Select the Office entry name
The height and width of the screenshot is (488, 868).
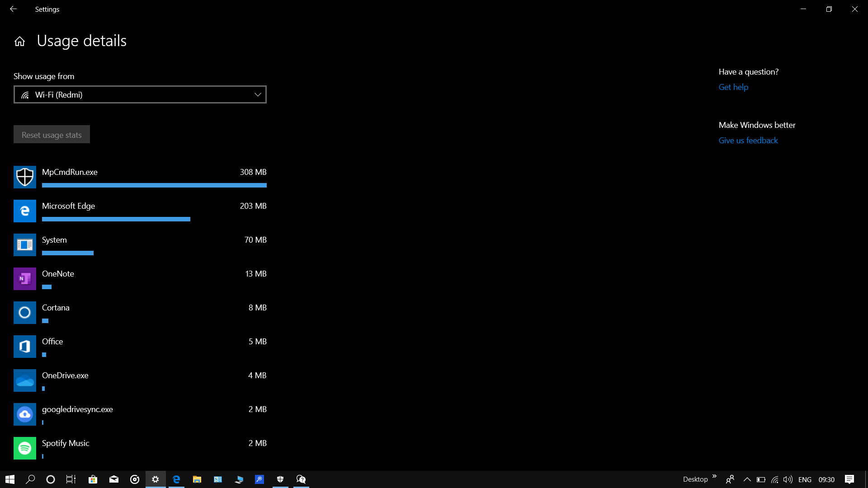pos(52,342)
